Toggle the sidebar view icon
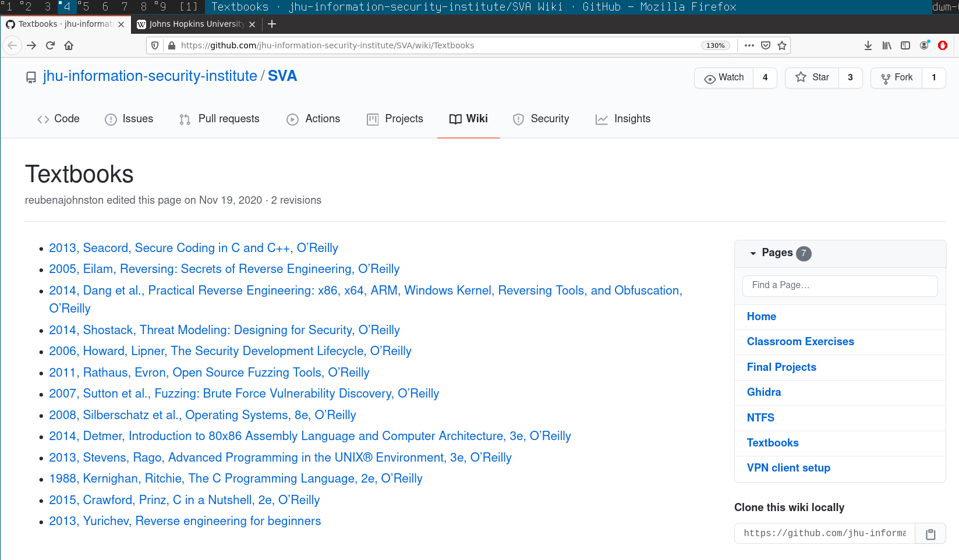Viewport: 959px width, 560px height. pyautogui.click(x=905, y=45)
